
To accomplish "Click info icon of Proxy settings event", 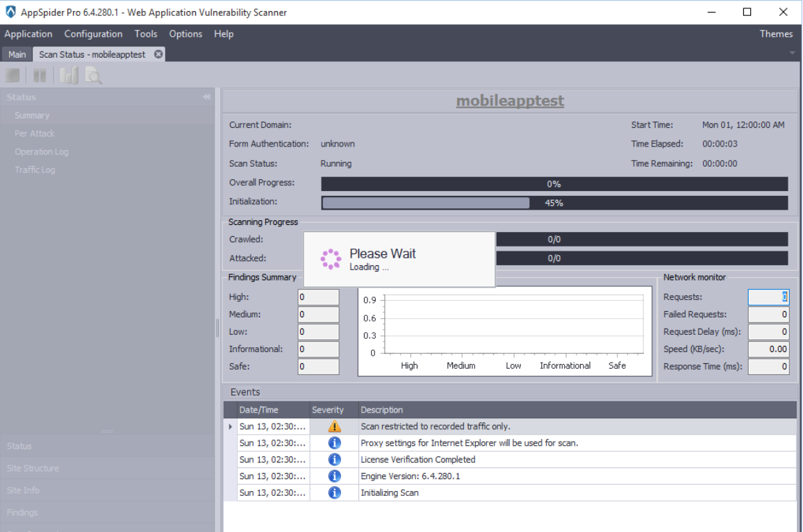I will [334, 443].
